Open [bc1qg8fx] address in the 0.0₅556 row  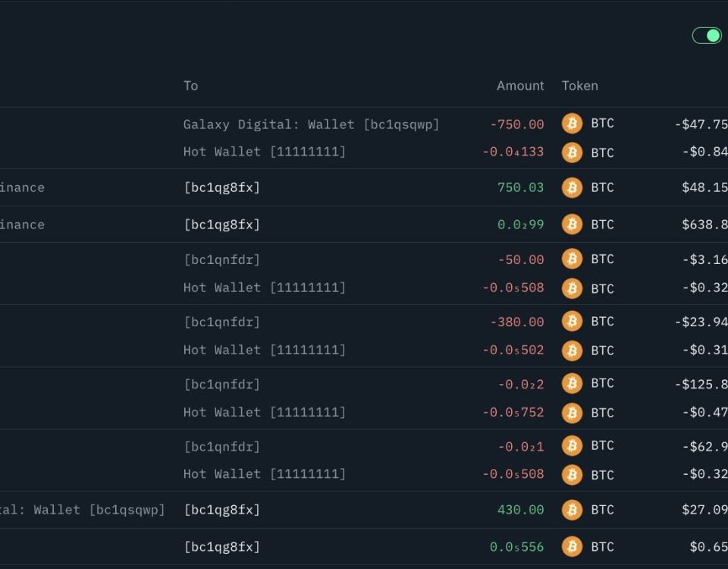(x=222, y=547)
